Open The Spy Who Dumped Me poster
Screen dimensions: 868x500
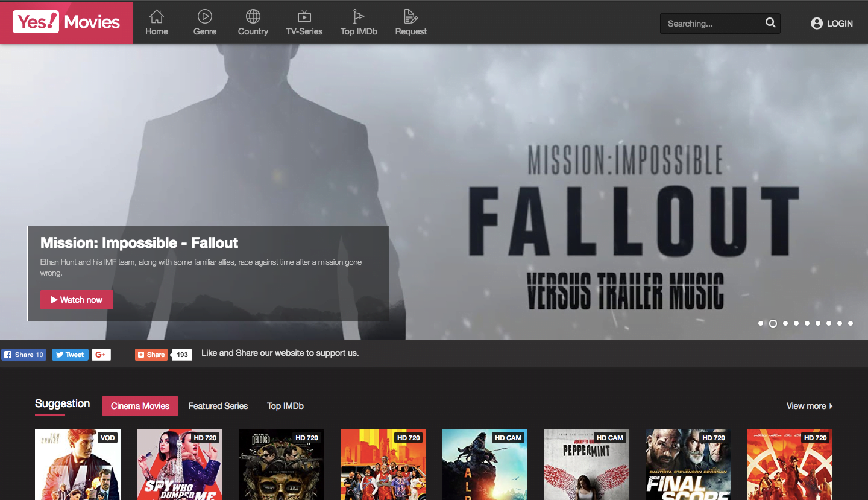[x=180, y=464]
